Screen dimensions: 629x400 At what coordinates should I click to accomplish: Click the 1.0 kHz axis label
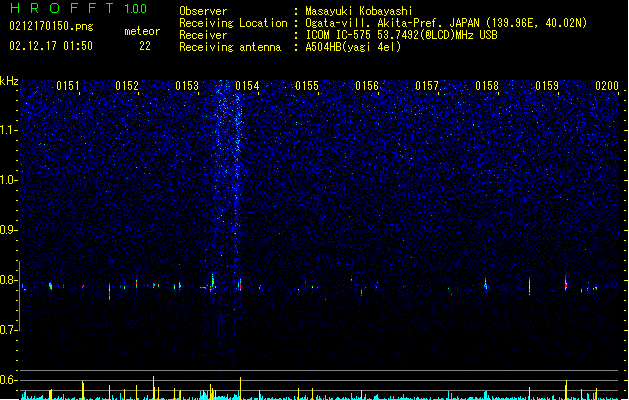[x=9, y=180]
